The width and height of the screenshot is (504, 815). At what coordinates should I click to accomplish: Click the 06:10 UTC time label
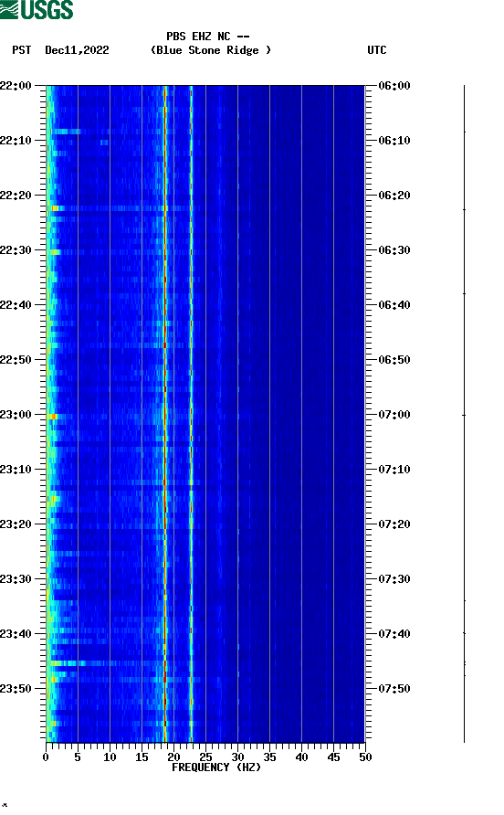394,141
